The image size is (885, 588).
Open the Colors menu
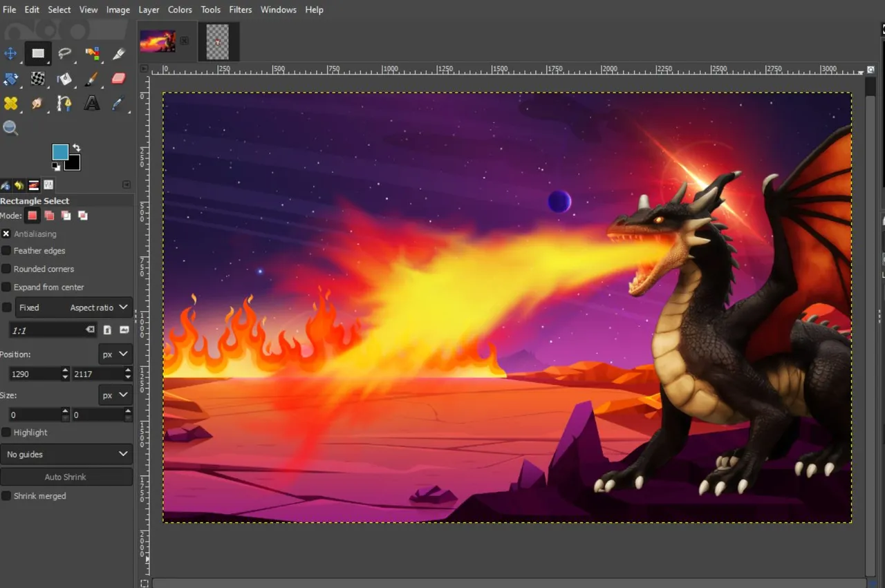(180, 10)
